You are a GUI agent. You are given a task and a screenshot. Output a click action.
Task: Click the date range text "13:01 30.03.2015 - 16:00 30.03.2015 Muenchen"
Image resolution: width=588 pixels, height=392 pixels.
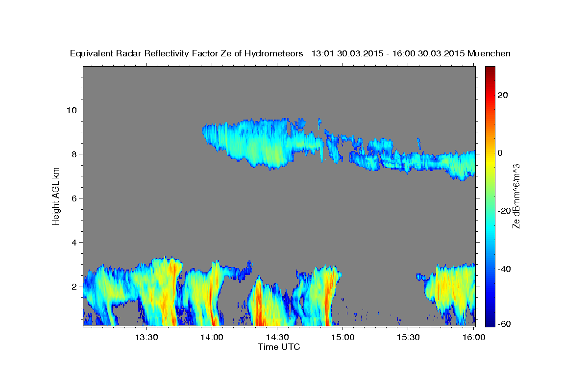click(x=411, y=53)
